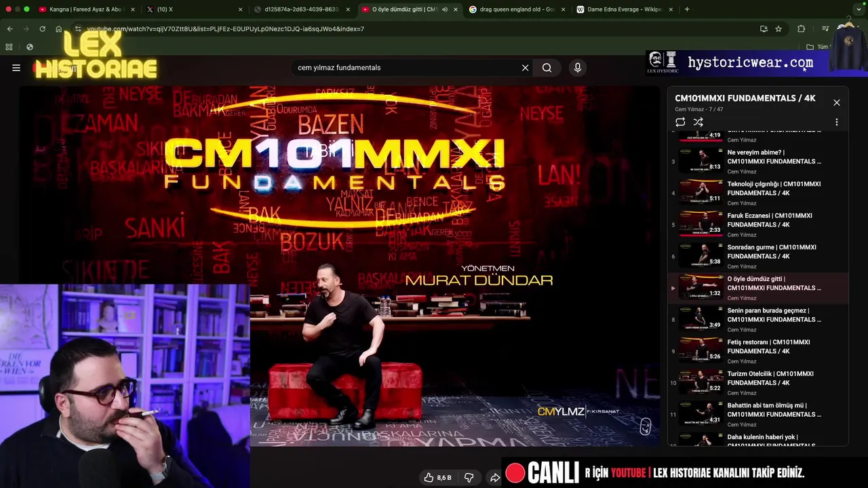The image size is (868, 488).
Task: Run search with magnifier button
Action: click(x=547, y=68)
